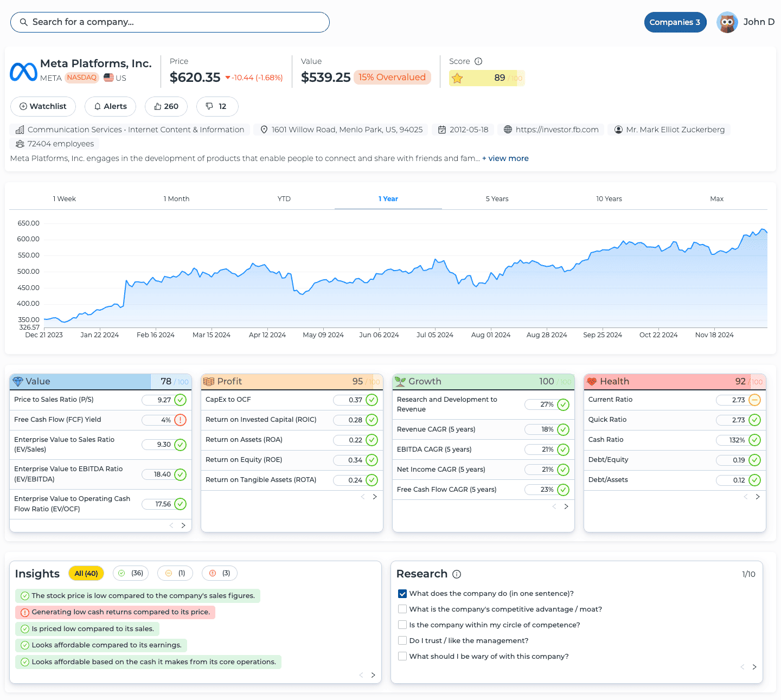Click the Revenue CAGR green check icon
Image resolution: width=781 pixels, height=700 pixels.
coord(563,430)
